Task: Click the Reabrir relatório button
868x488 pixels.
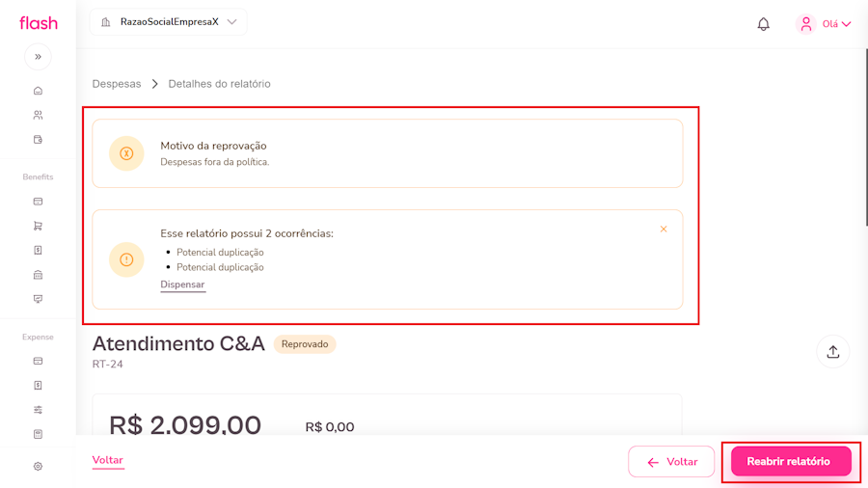Action: point(791,462)
